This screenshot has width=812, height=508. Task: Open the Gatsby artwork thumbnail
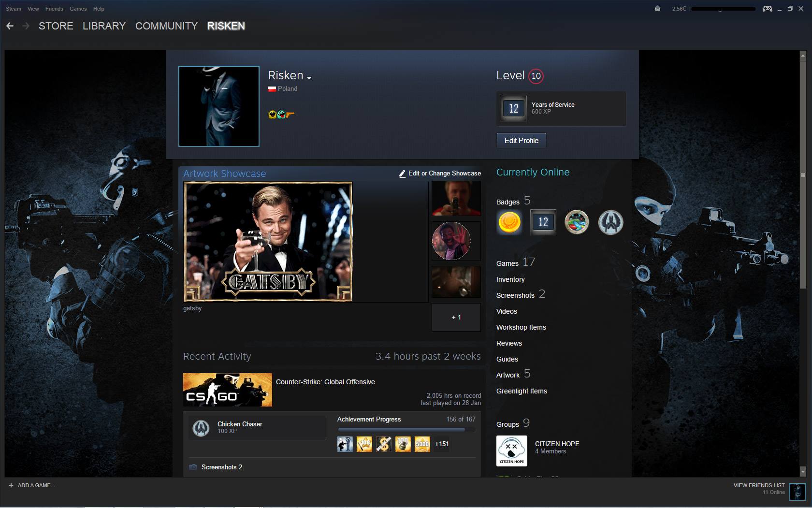coord(268,242)
